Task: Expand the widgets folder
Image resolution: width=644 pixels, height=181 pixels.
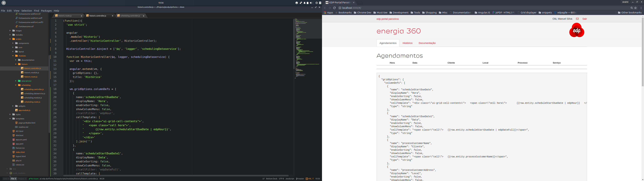Action: coord(13,106)
